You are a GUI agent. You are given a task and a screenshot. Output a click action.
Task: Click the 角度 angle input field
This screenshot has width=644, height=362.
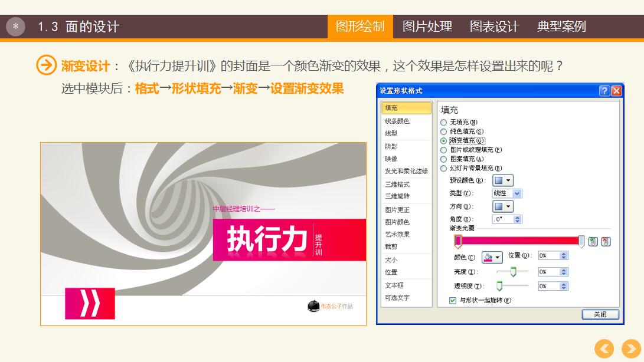click(502, 219)
